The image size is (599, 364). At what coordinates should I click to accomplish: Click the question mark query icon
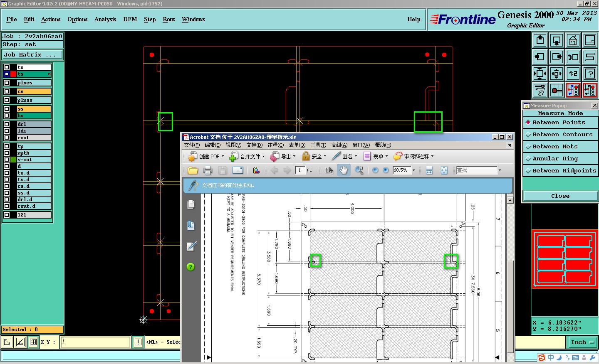coord(590,74)
